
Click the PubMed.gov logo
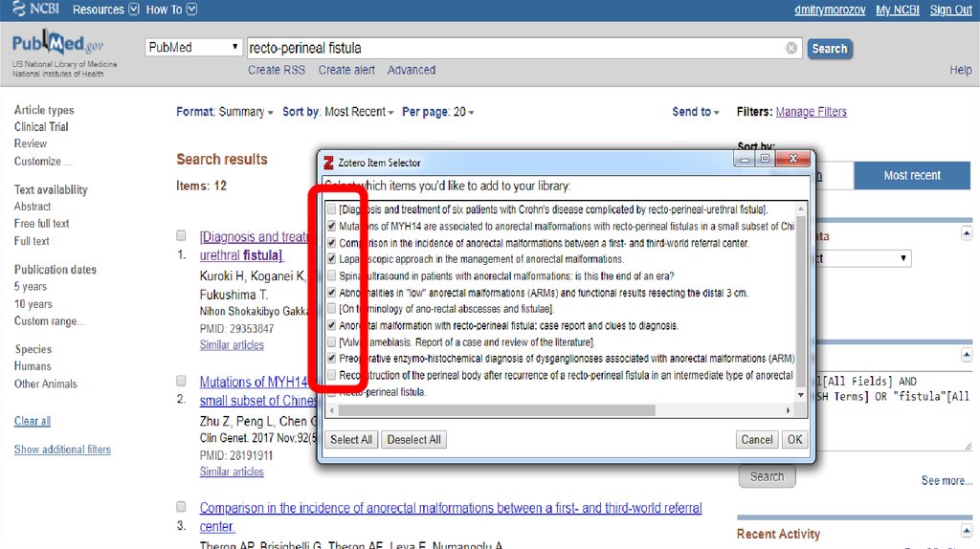pos(57,47)
